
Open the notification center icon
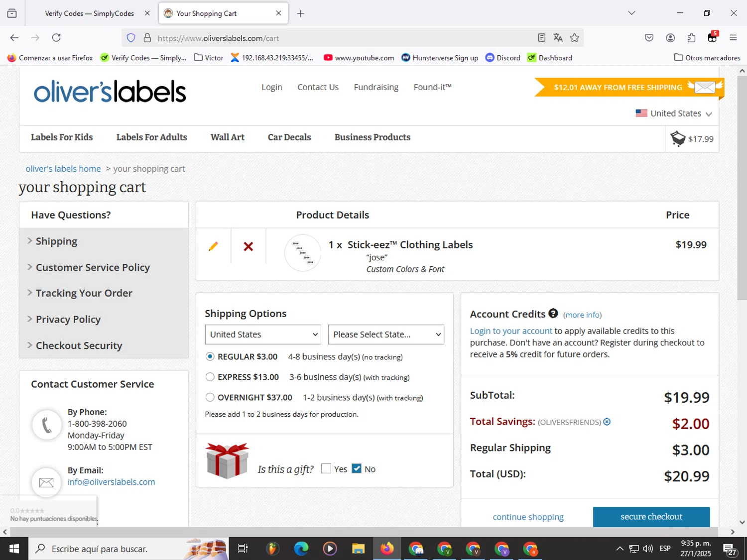click(x=730, y=549)
